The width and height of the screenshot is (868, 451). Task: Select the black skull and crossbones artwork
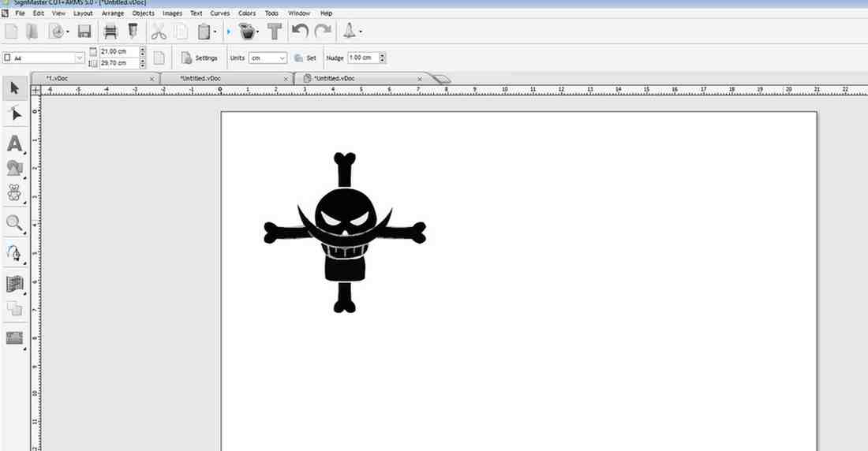tap(345, 233)
